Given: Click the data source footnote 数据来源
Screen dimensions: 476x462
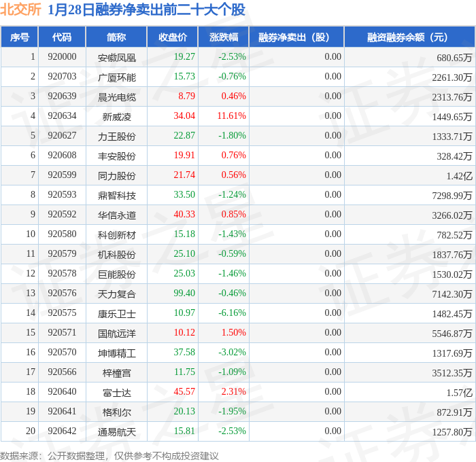Looking at the screenshot, I should [109, 456].
